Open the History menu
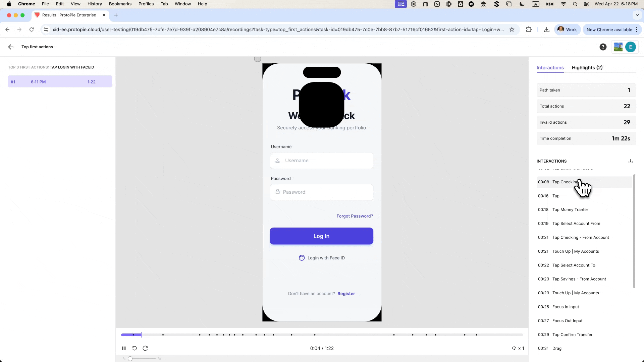Image resolution: width=644 pixels, height=362 pixels. click(x=95, y=4)
